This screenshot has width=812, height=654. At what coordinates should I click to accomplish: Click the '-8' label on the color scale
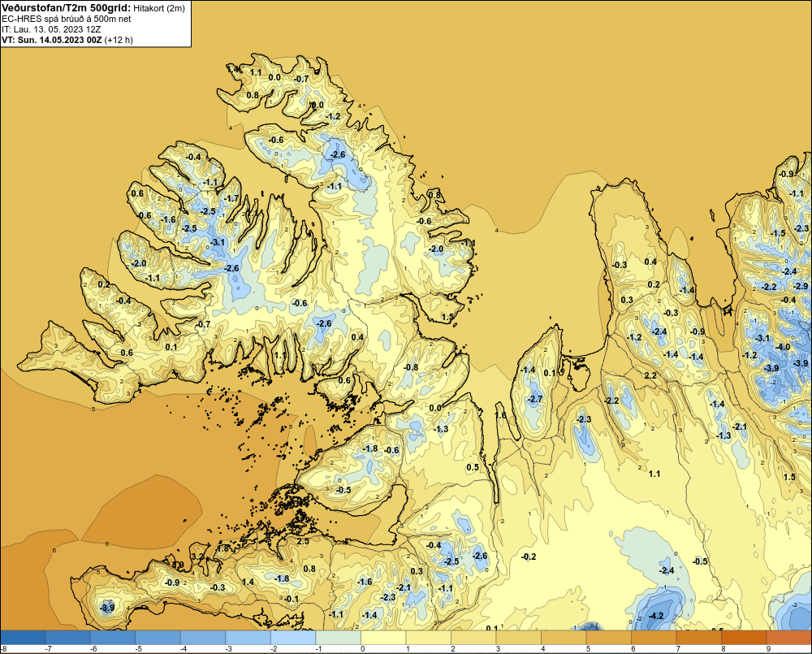click(x=3, y=649)
